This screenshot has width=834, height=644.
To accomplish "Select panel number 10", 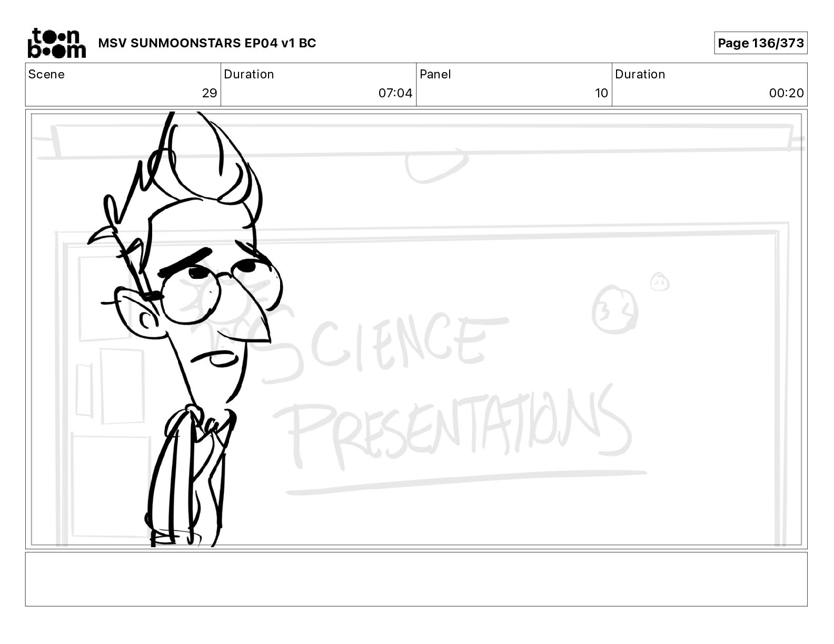I will click(x=601, y=93).
